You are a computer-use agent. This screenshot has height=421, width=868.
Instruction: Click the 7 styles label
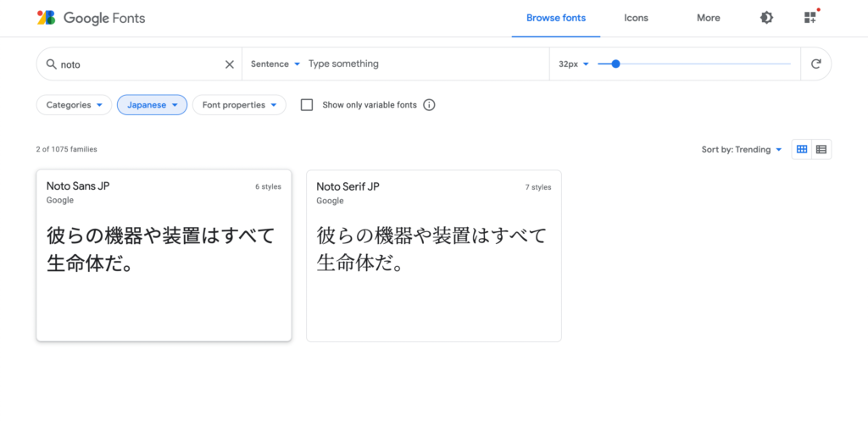[538, 187]
